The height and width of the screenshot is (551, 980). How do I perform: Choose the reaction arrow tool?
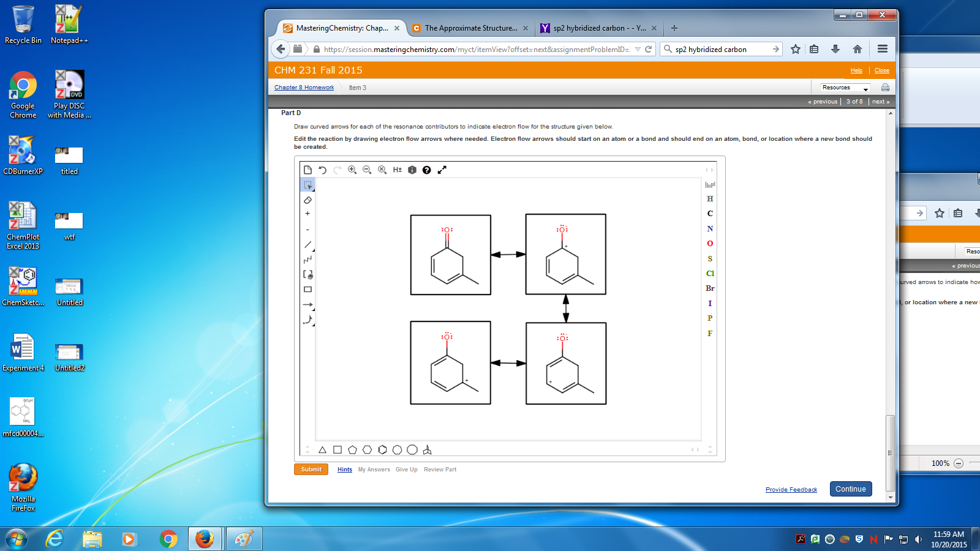click(x=307, y=304)
